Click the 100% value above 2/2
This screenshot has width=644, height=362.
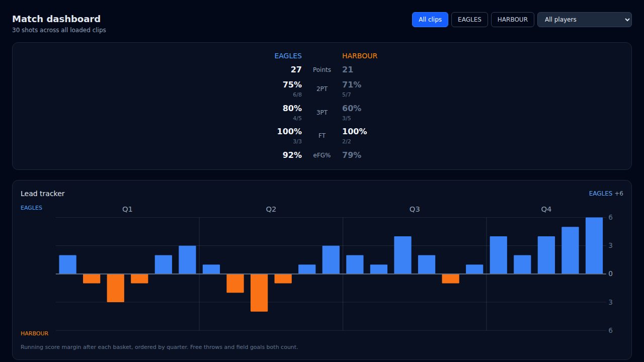(x=355, y=131)
